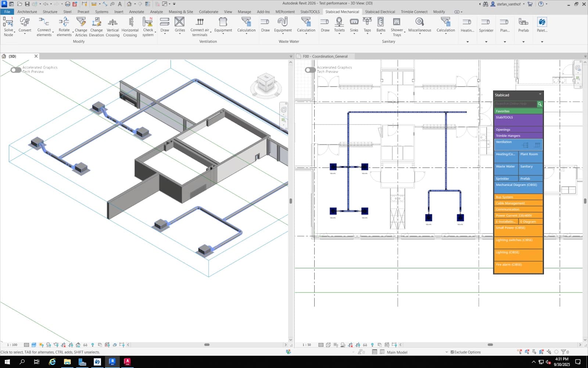Click the ViewCube in 3D view
Image resolution: width=588 pixels, height=368 pixels.
[266, 84]
